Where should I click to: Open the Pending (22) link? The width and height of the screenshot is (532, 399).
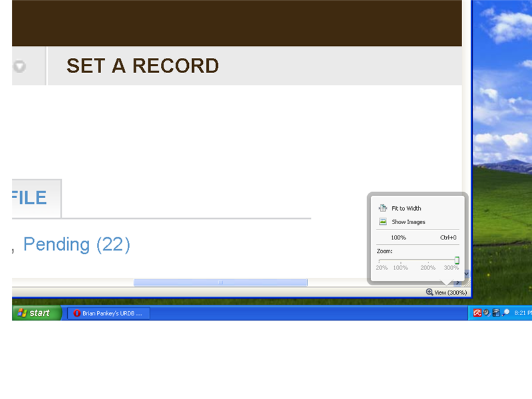pyautogui.click(x=77, y=244)
